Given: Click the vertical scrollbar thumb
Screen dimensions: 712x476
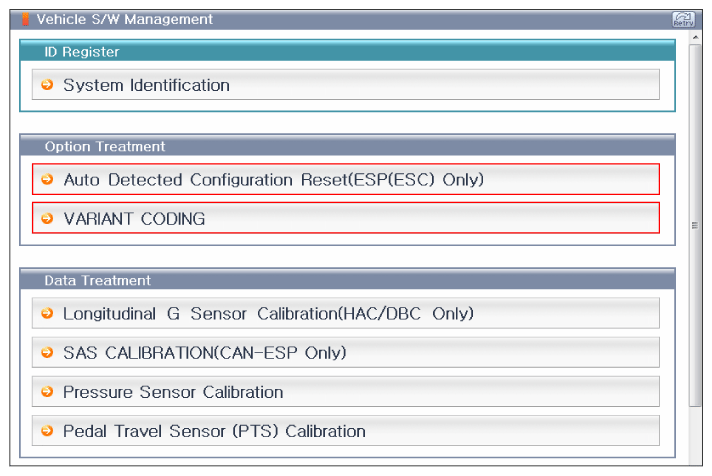Looking at the screenshot, I should pyautogui.click(x=696, y=225).
